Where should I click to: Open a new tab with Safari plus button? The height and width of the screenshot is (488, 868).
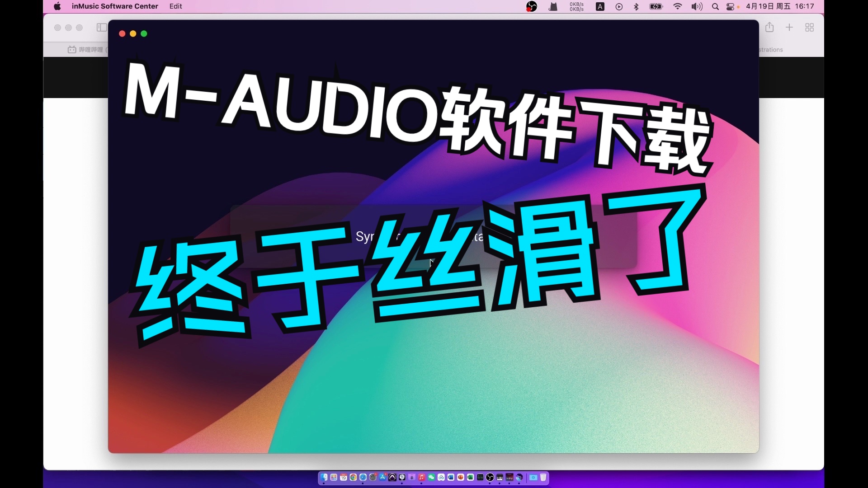(789, 28)
